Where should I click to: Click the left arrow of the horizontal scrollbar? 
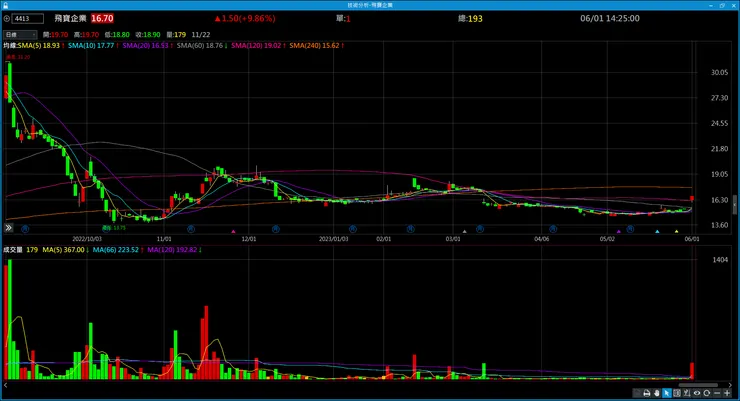[x=5, y=385]
